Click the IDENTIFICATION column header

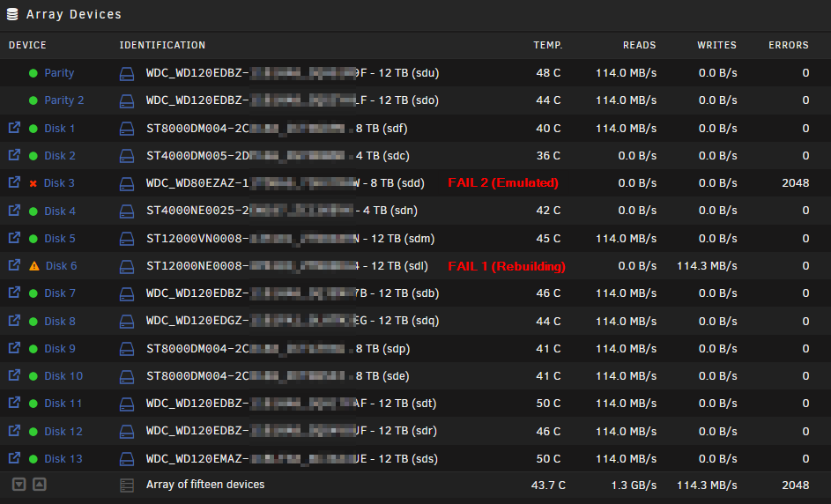[x=162, y=45]
